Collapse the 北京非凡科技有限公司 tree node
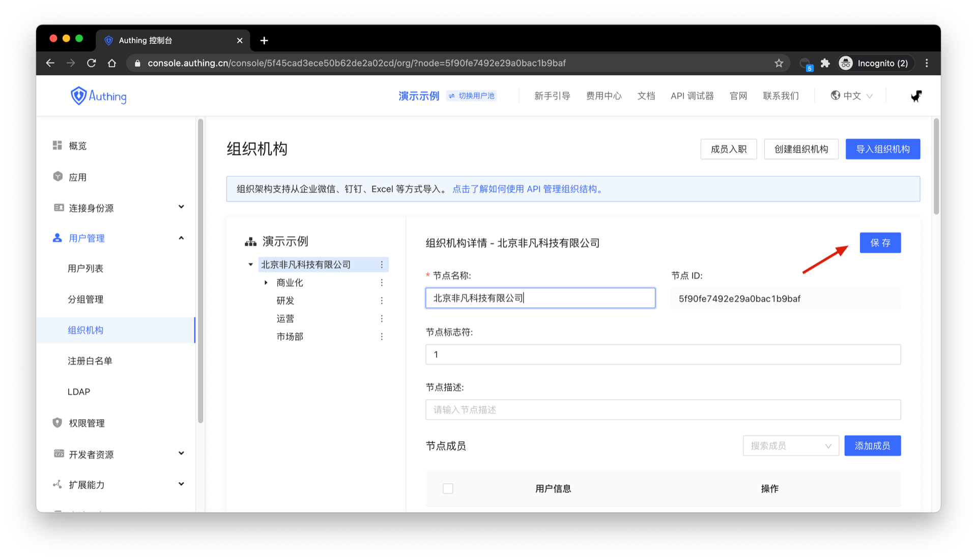 [250, 264]
